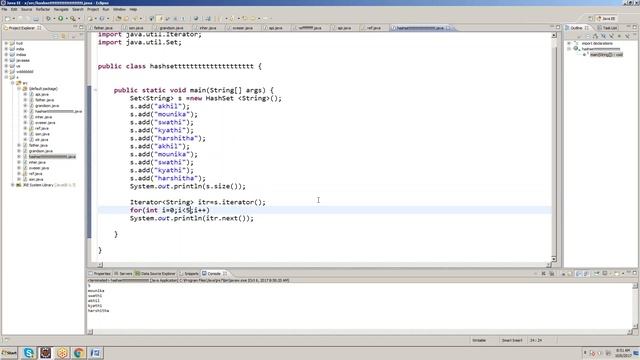Open the Navigate menu
640x360 pixels.
61,9
